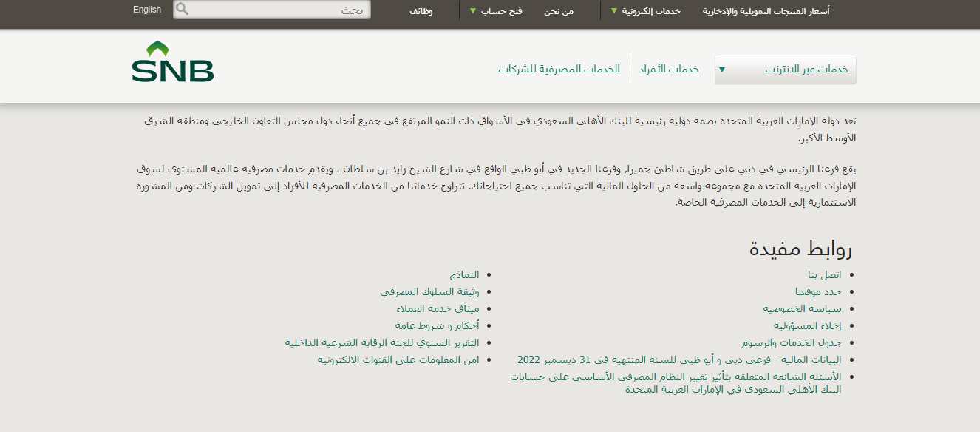Expand the خدمات عبر الانترنت dropdown
Viewport: 980px width, 432px height.
pyautogui.click(x=785, y=70)
